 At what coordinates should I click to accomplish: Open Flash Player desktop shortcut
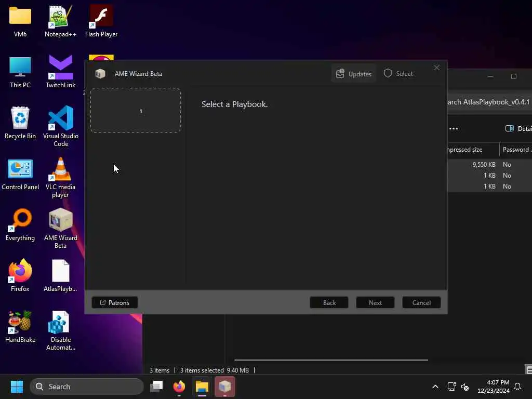[101, 21]
